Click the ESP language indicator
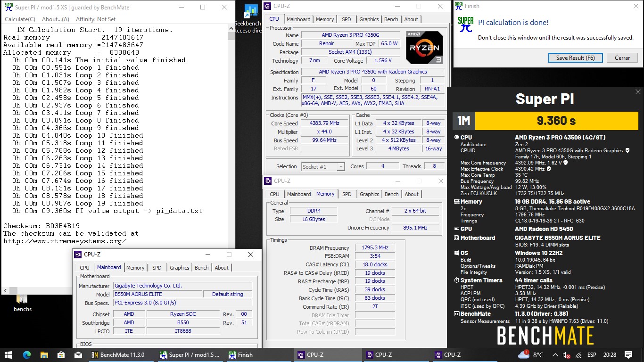The height and width of the screenshot is (362, 644). (x=592, y=355)
